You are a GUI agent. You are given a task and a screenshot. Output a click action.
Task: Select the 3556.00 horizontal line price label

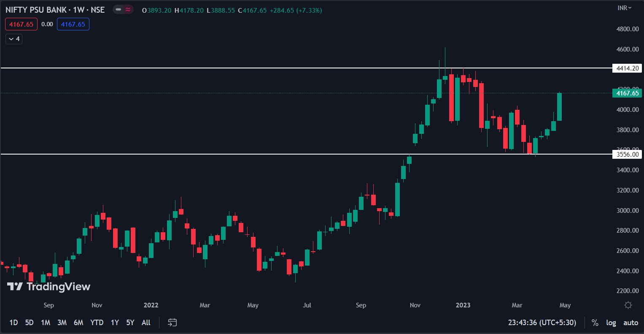point(627,155)
